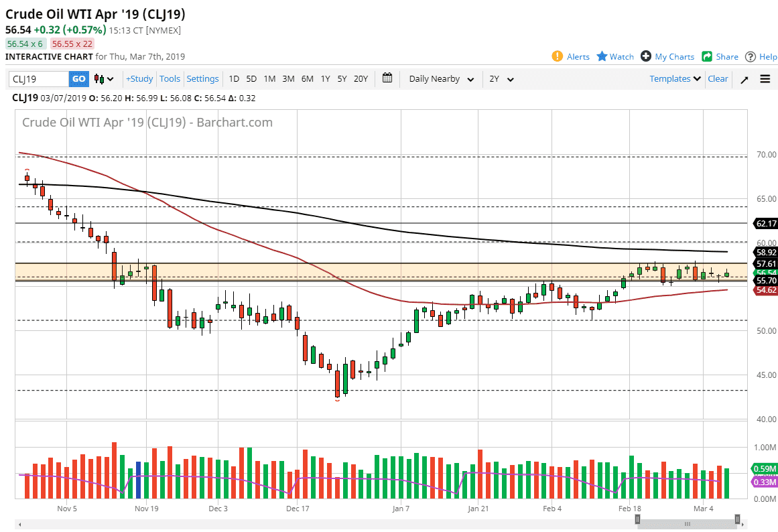The height and width of the screenshot is (532, 778).
Task: Click the Help question mark icon
Action: point(752,56)
